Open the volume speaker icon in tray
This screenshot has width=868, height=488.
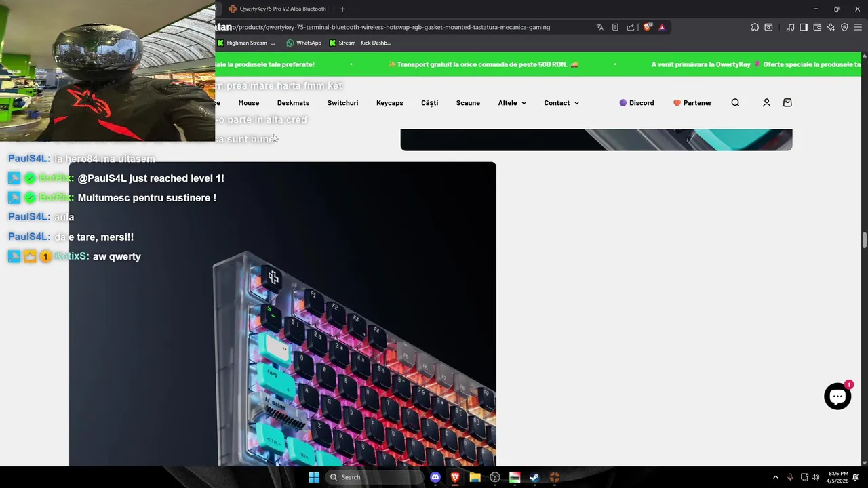815,477
